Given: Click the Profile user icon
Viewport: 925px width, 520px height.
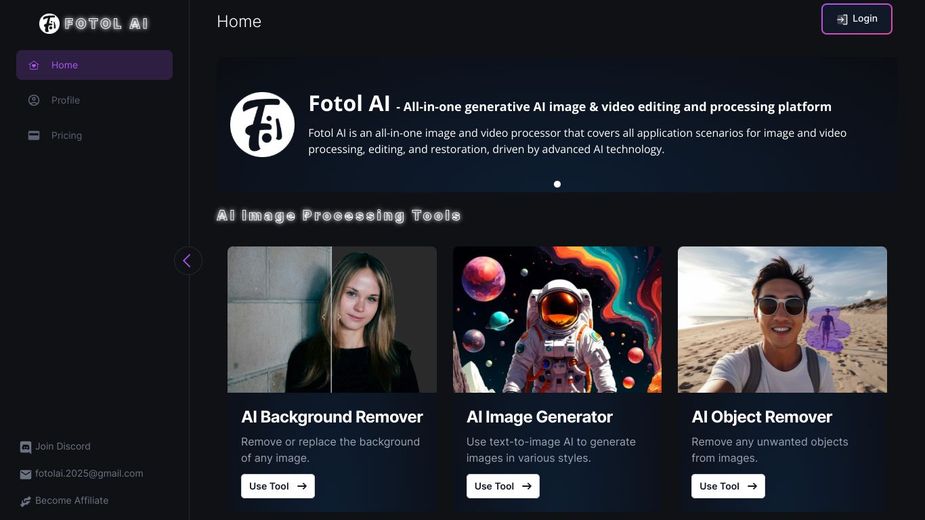Looking at the screenshot, I should (34, 100).
